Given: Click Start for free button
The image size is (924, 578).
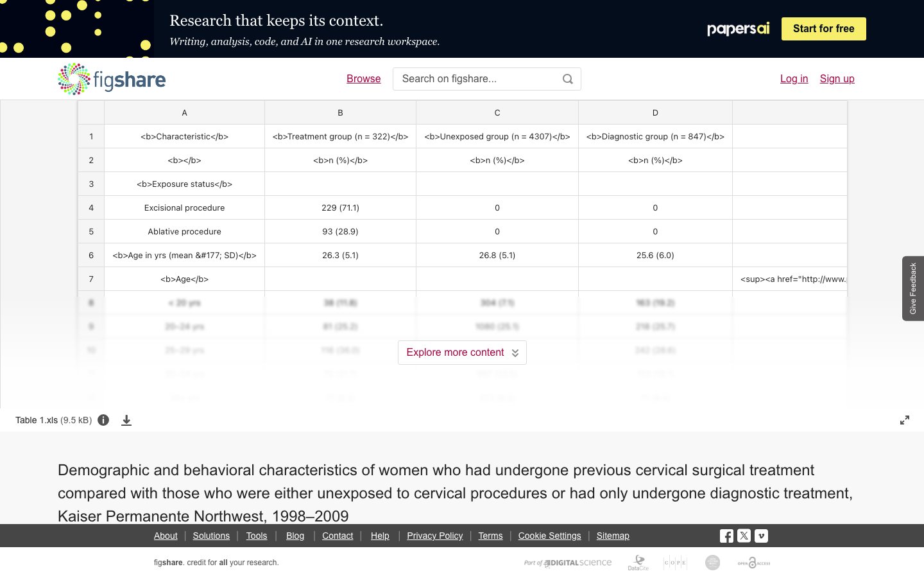Looking at the screenshot, I should (x=824, y=29).
